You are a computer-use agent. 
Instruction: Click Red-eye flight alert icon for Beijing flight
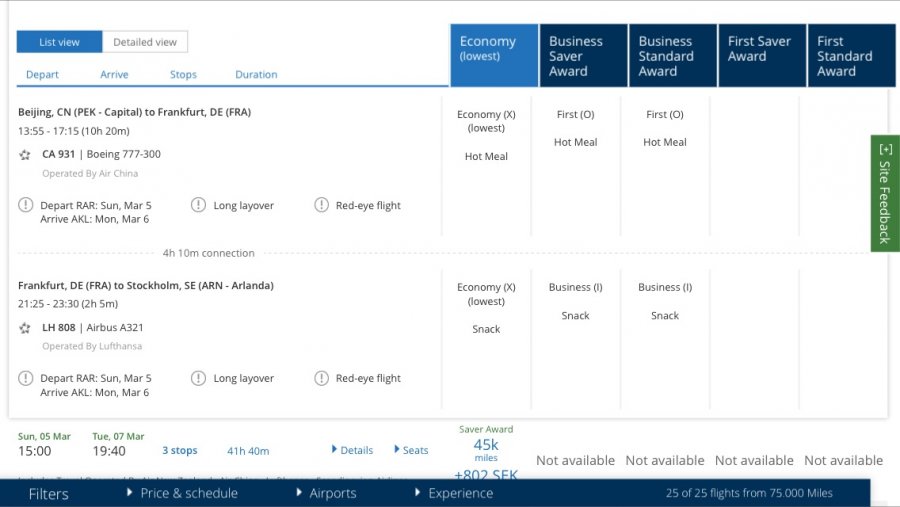(321, 205)
